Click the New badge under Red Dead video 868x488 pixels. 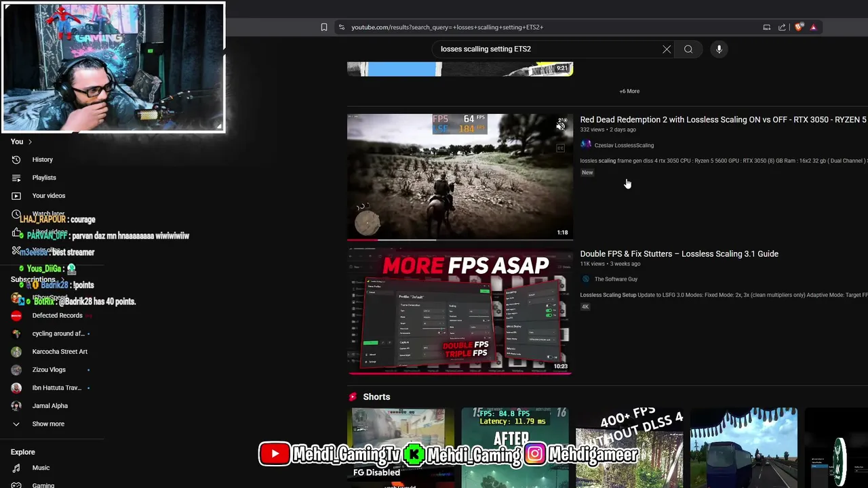tap(587, 173)
